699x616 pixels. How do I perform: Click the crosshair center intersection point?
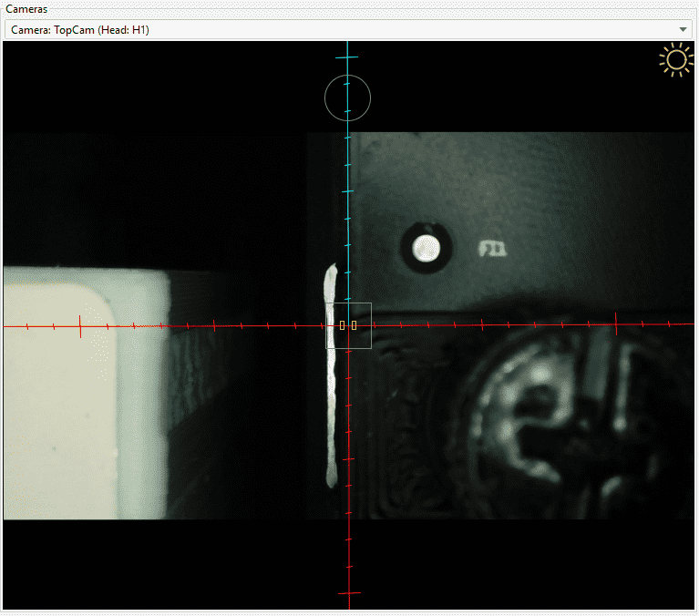point(348,325)
